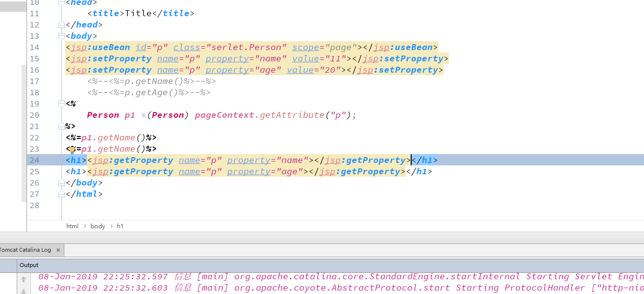This screenshot has width=644, height=294.
Task: Click the fold marker at the closing html tag
Action: point(61,194)
